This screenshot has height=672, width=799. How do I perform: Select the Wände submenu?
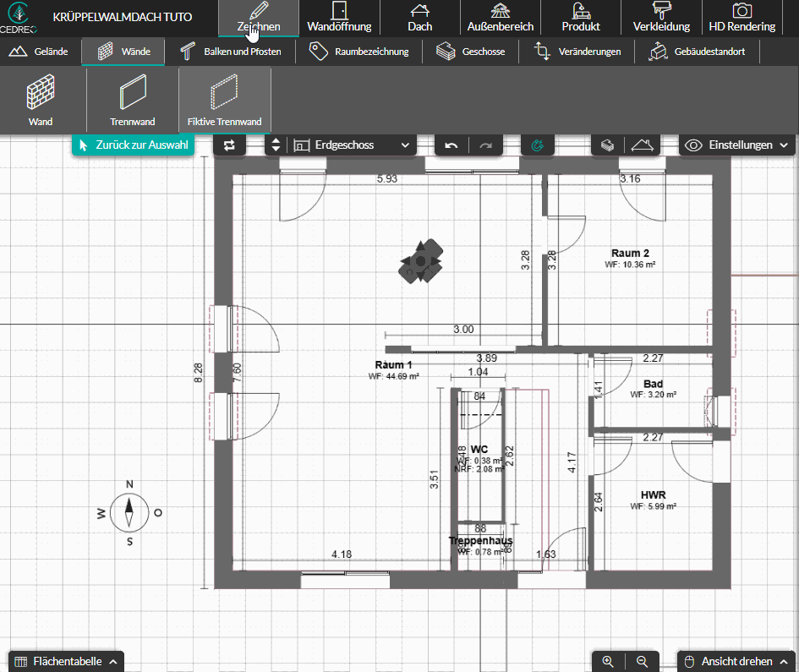pos(123,52)
